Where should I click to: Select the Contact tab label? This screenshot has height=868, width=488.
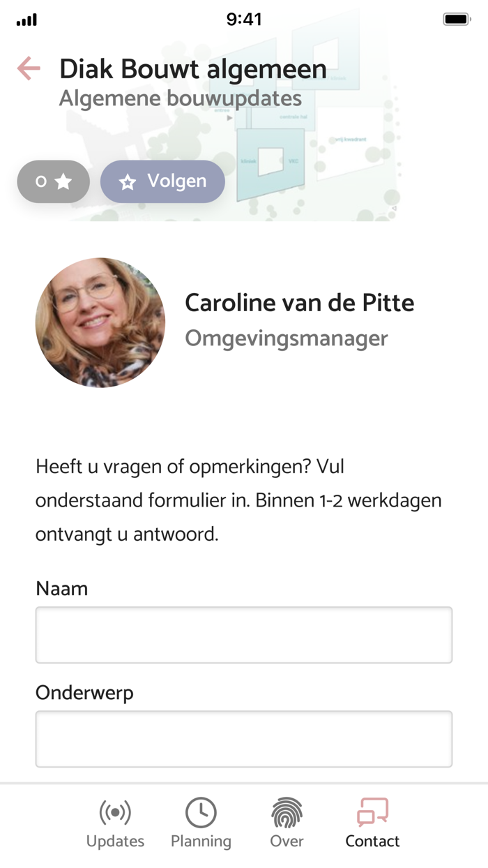click(372, 841)
